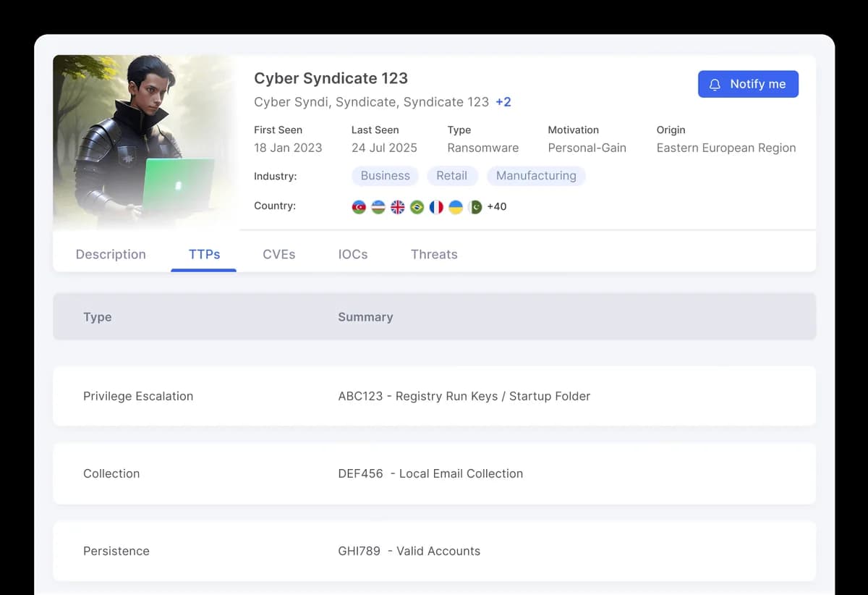Image resolution: width=868 pixels, height=595 pixels.
Task: Open the IOCs tab
Action: pyautogui.click(x=353, y=254)
